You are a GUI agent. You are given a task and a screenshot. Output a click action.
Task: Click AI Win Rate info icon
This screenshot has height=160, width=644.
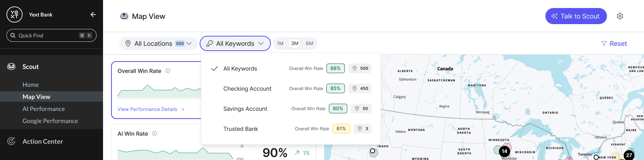(155, 133)
